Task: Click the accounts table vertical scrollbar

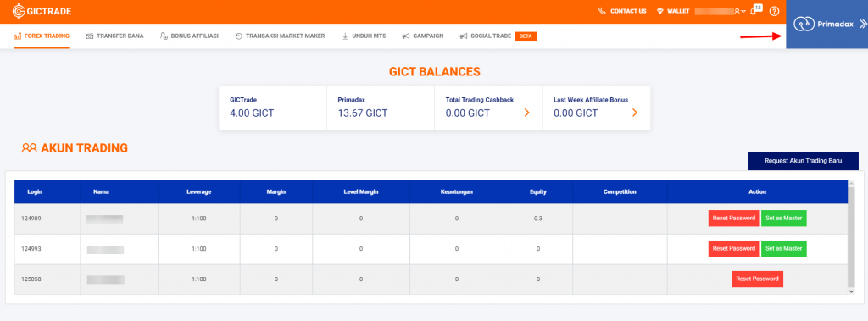Action: pos(851,237)
